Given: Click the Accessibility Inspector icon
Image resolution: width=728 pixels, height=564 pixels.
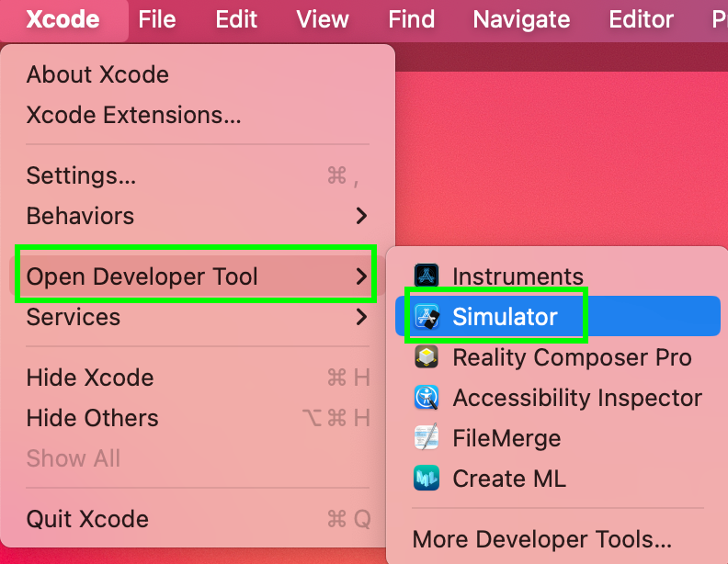Looking at the screenshot, I should coord(427,397).
